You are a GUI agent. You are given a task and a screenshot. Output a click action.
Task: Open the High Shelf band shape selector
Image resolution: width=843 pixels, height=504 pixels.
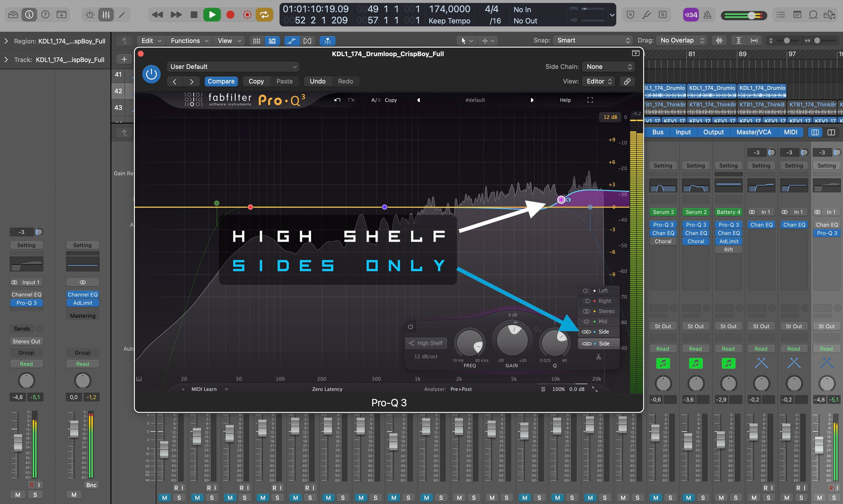point(426,343)
